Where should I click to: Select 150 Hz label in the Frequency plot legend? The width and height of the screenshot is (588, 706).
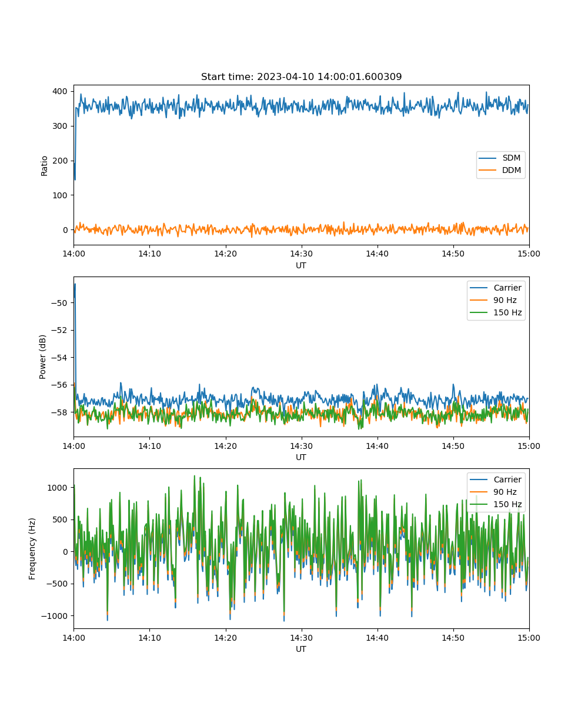tap(507, 504)
